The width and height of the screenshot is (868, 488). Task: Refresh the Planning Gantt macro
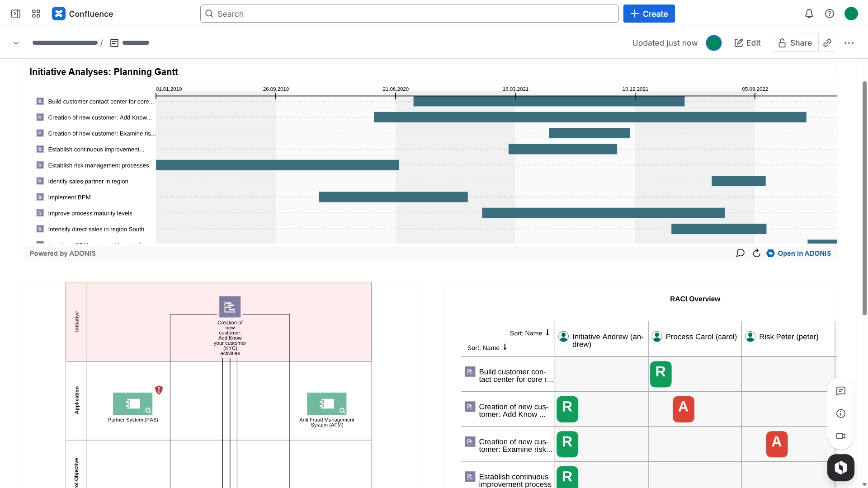[x=756, y=253]
